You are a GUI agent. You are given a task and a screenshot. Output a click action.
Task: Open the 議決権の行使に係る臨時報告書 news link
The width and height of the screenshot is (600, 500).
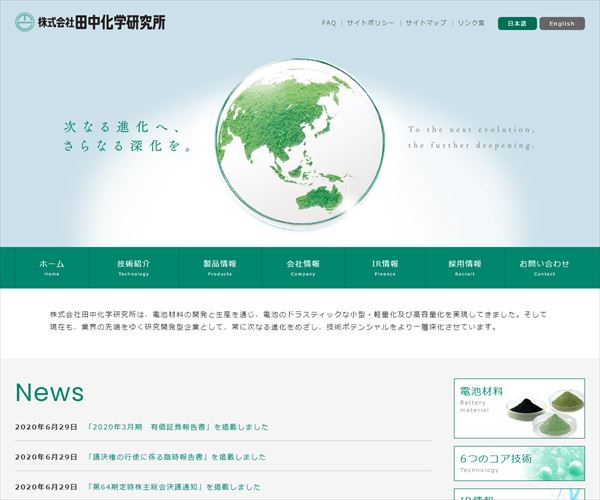(x=176, y=457)
